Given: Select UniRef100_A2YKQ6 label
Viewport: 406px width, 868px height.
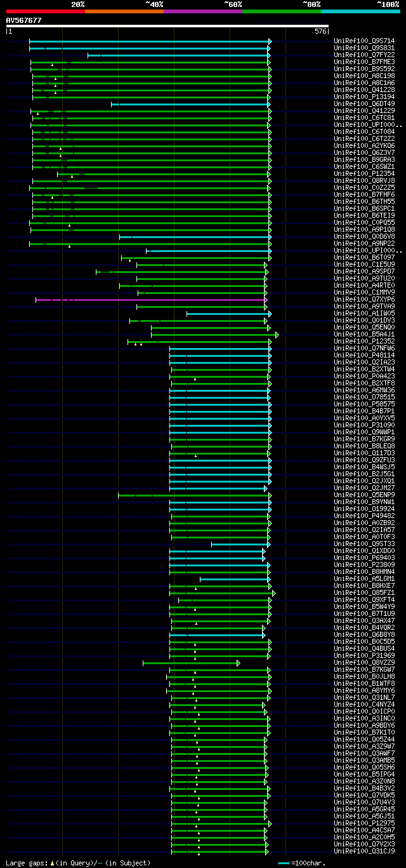Looking at the screenshot, I should 363,146.
